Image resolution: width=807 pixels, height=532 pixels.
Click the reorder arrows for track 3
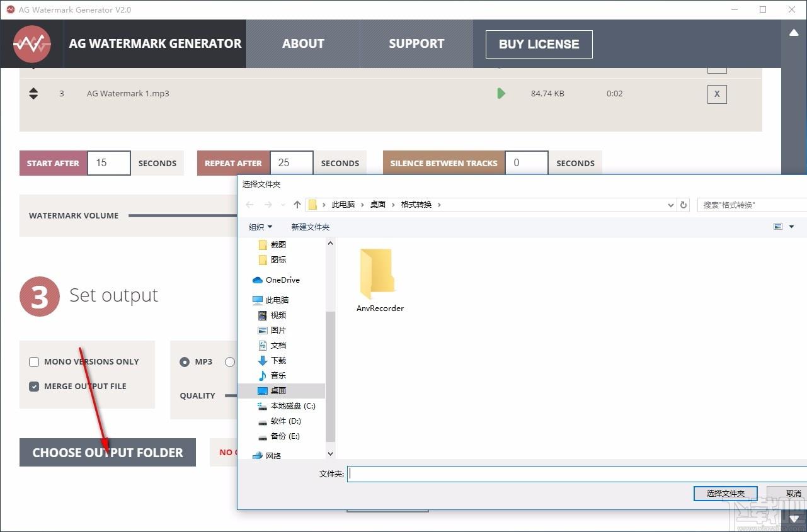tap(33, 93)
